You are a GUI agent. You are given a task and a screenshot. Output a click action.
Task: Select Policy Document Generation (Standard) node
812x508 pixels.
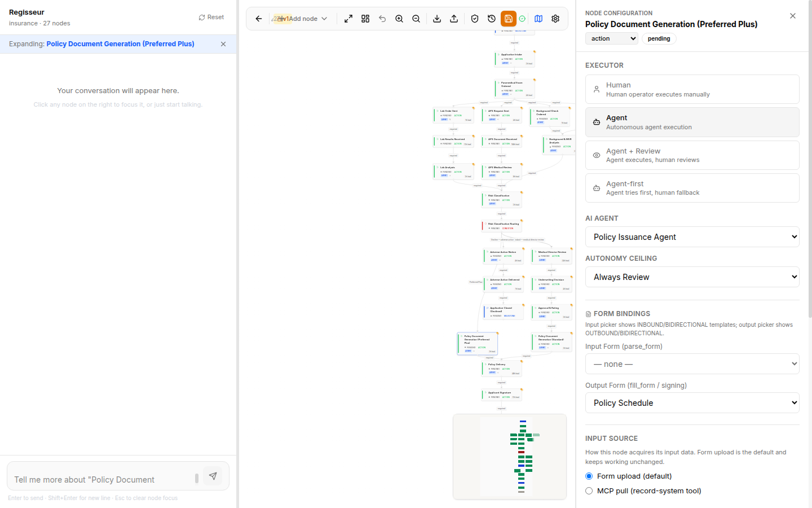tap(552, 342)
